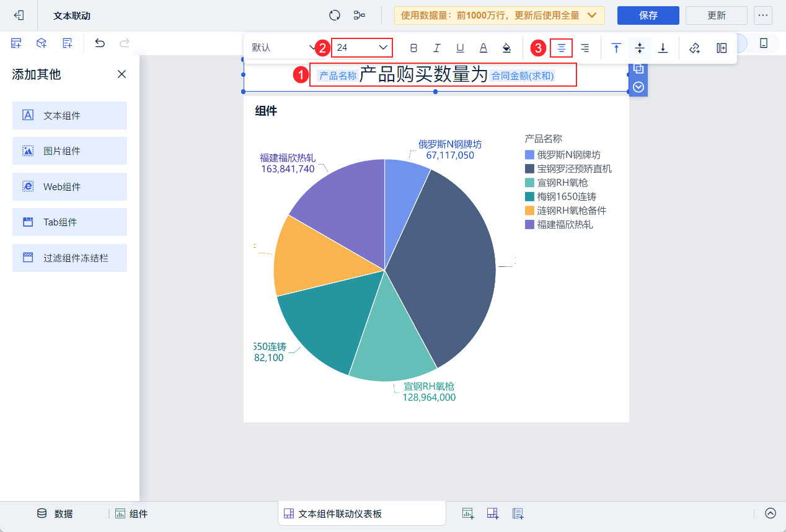Click the 涟钢RH氧枪备件 legend item
Viewport: 786px width, 532px height.
tap(565, 211)
